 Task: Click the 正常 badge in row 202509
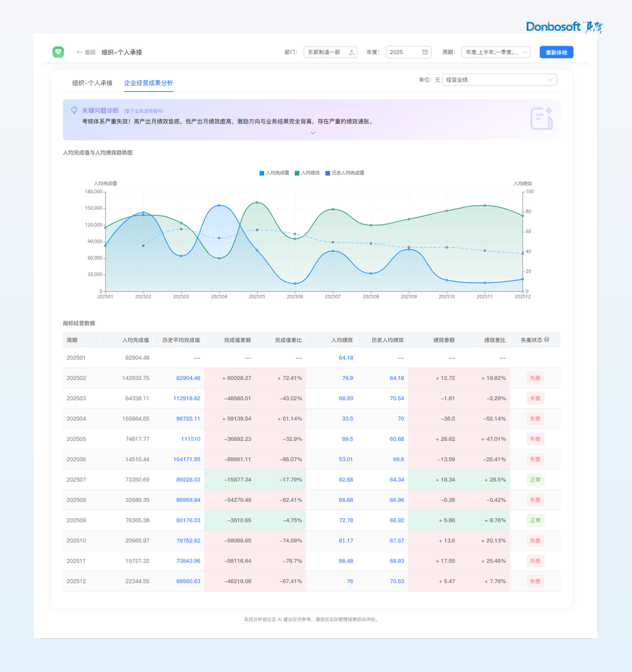click(x=535, y=520)
